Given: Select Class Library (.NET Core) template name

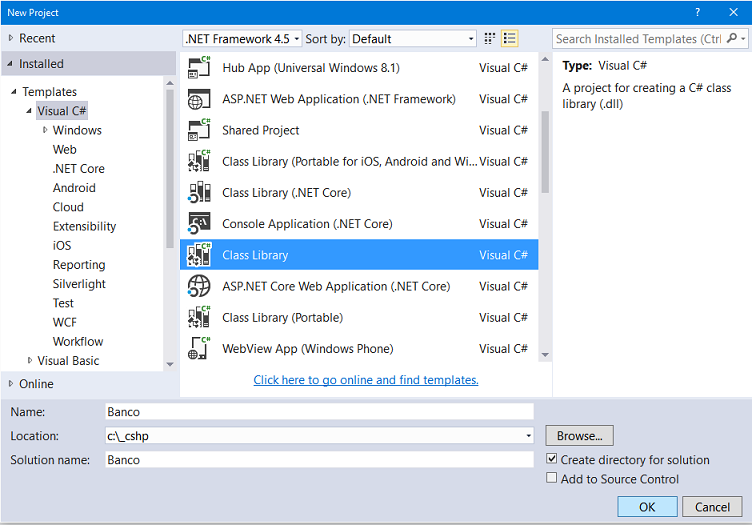Looking at the screenshot, I should pyautogui.click(x=287, y=193).
